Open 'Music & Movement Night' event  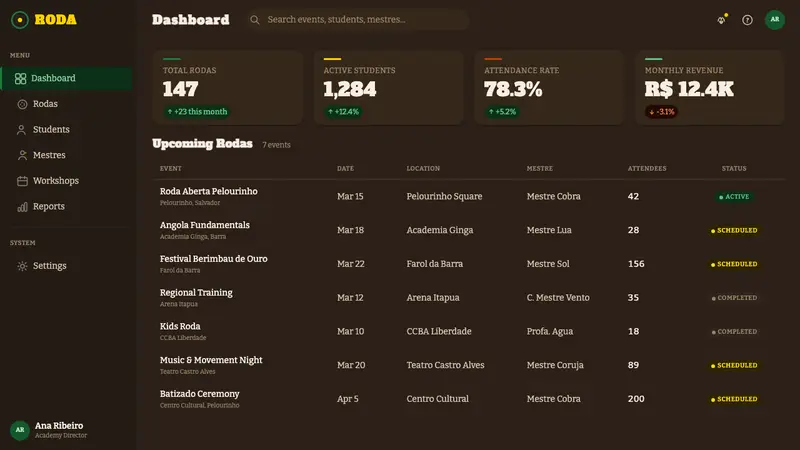pos(211,360)
